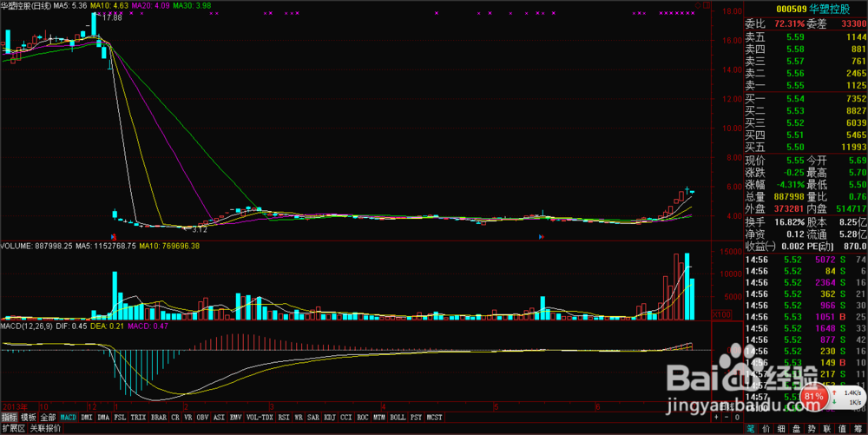
Task: Switch to the MTM indicator tab
Action: (x=379, y=418)
